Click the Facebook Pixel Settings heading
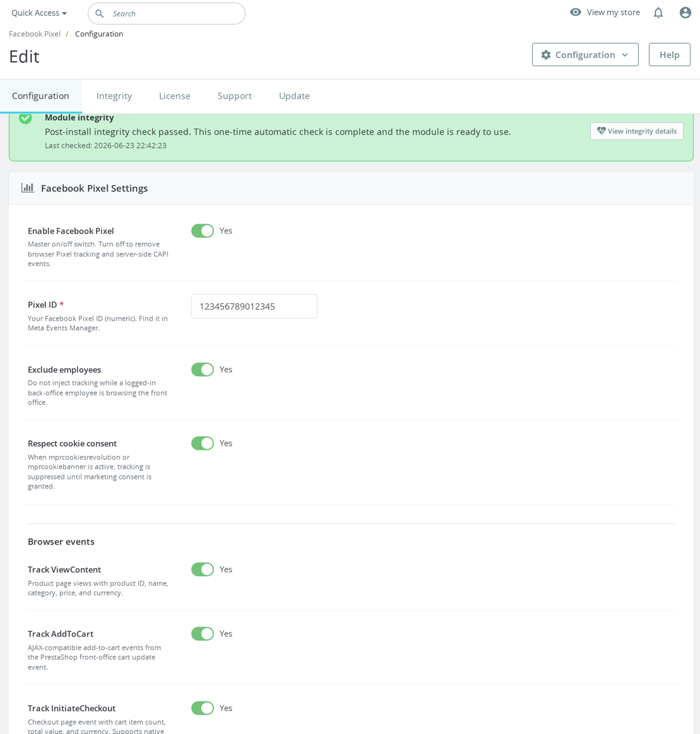The image size is (700, 734). [94, 188]
